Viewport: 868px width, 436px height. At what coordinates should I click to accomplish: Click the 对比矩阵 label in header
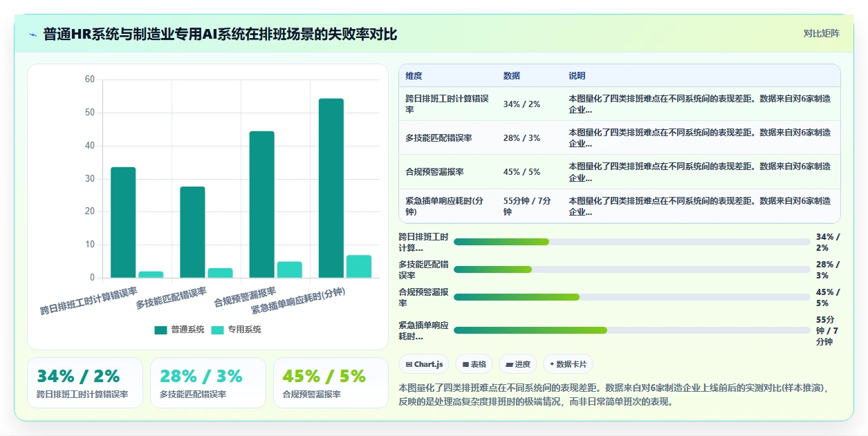click(822, 33)
